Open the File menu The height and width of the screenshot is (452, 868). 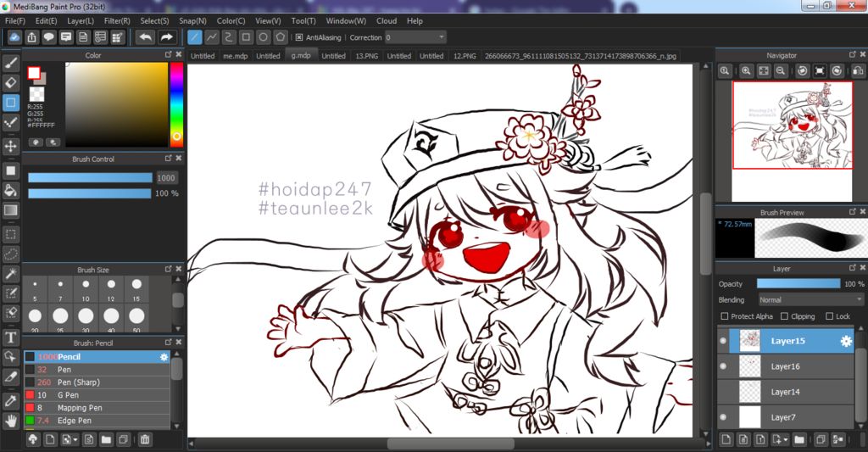pos(15,20)
